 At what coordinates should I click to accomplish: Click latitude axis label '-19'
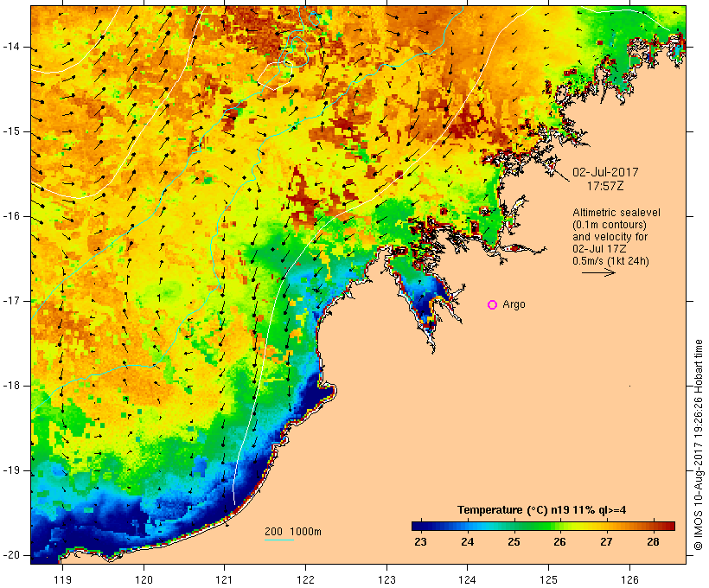pyautogui.click(x=11, y=470)
